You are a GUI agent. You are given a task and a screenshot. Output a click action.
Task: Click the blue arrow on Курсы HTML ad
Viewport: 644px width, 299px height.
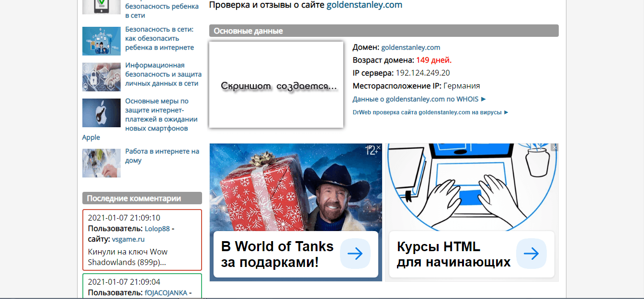point(532,255)
